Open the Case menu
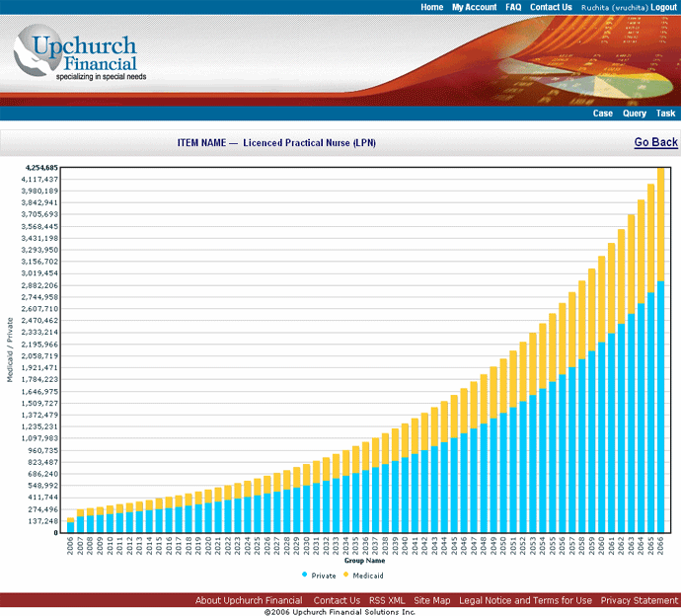Image resolution: width=681 pixels, height=616 pixels. pos(602,114)
